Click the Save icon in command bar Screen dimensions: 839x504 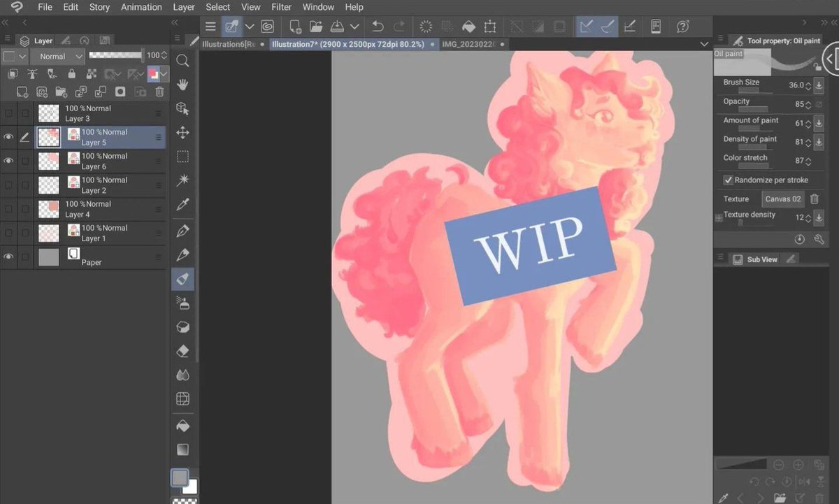[337, 27]
